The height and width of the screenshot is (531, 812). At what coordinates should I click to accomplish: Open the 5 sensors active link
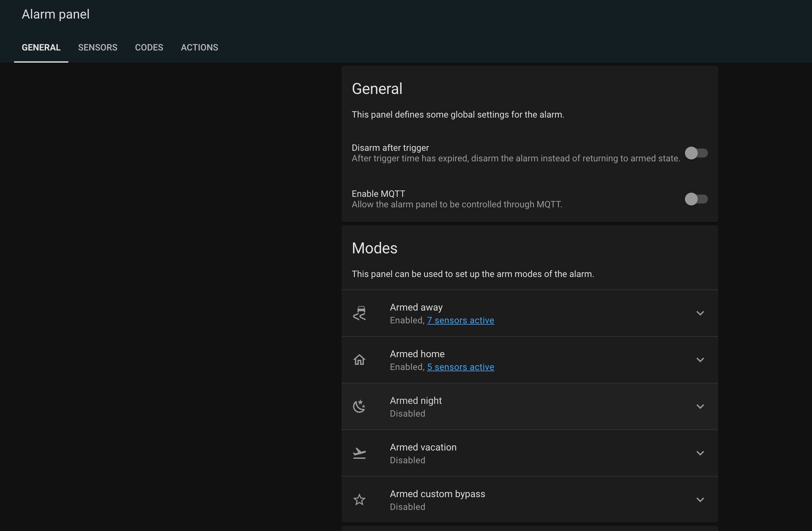(x=460, y=367)
